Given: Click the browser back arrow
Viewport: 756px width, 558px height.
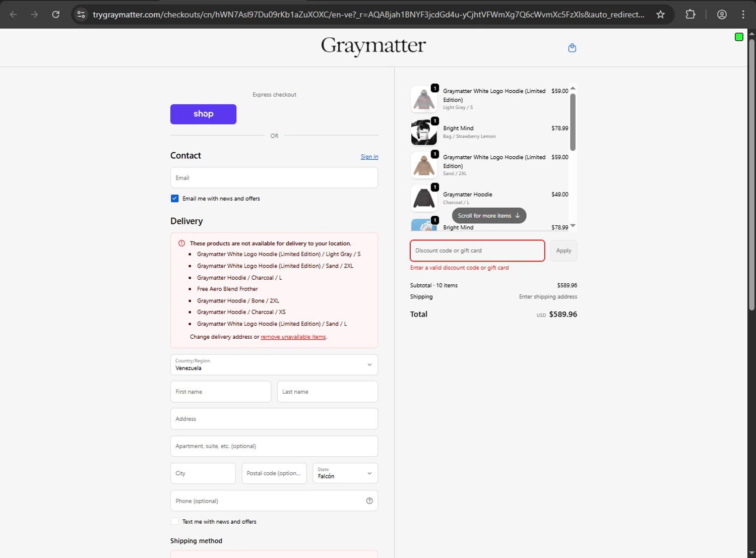Looking at the screenshot, I should click(x=14, y=15).
